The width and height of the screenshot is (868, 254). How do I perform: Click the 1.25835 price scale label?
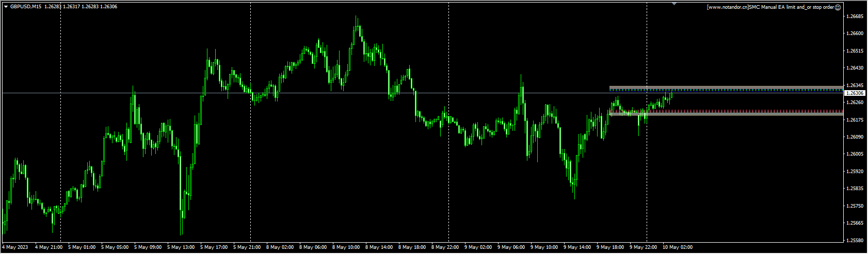(x=856, y=189)
